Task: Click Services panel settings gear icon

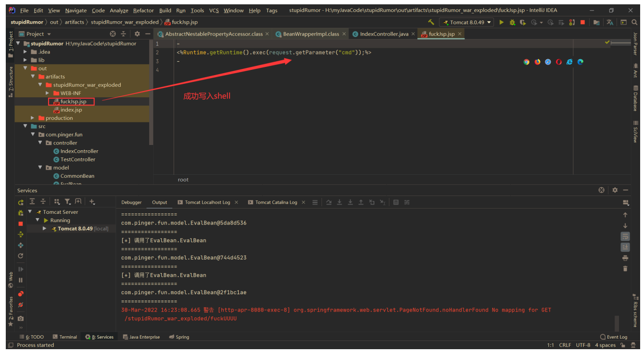Action: [x=615, y=190]
